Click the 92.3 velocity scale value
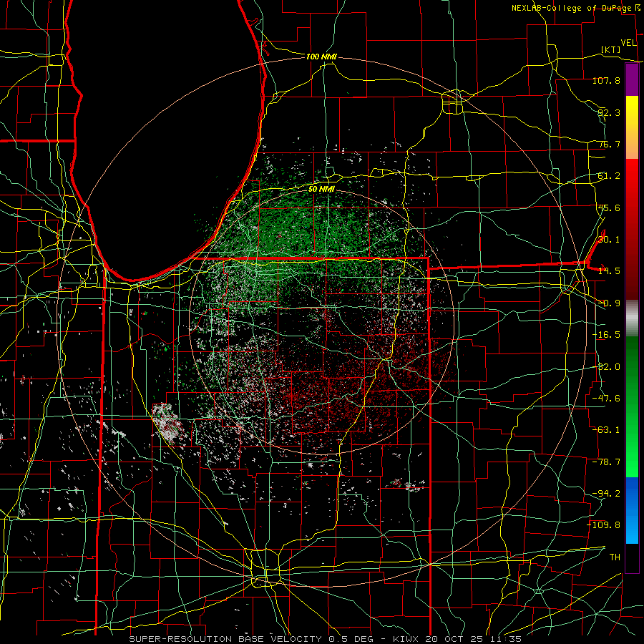Screen dimensions: 644x644 609,112
